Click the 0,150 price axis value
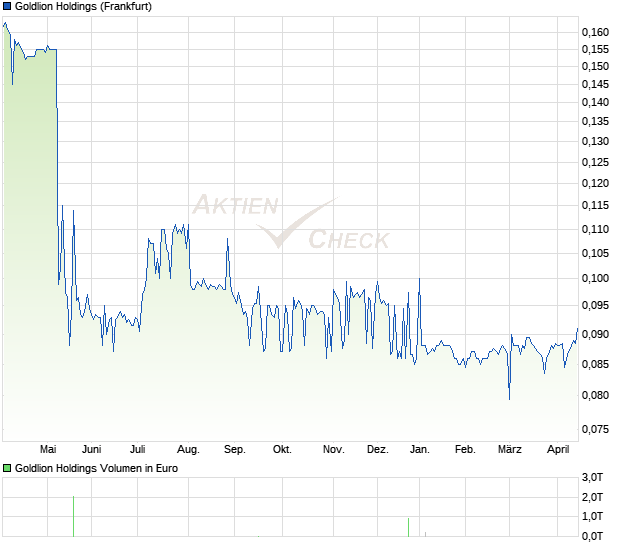The image size is (620, 546). coord(595,66)
